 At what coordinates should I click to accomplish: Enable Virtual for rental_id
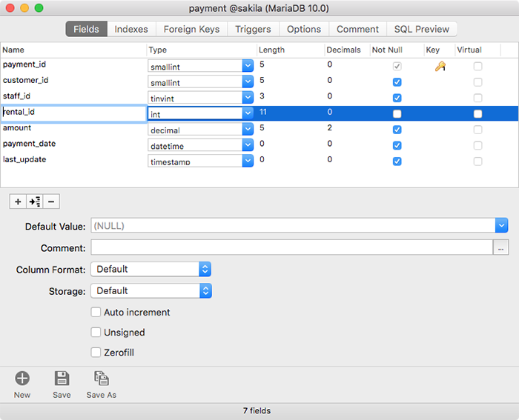coord(477,114)
